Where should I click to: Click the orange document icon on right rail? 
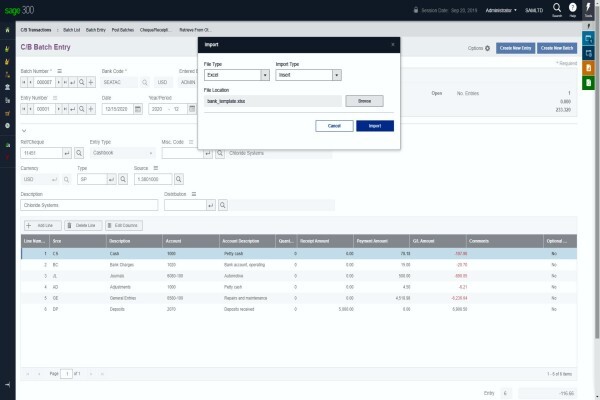click(589, 68)
